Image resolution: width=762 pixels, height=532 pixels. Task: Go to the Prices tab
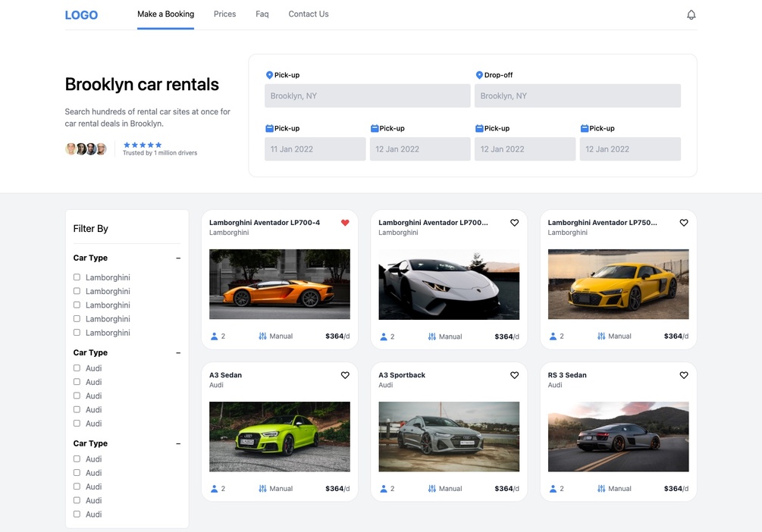(x=225, y=14)
